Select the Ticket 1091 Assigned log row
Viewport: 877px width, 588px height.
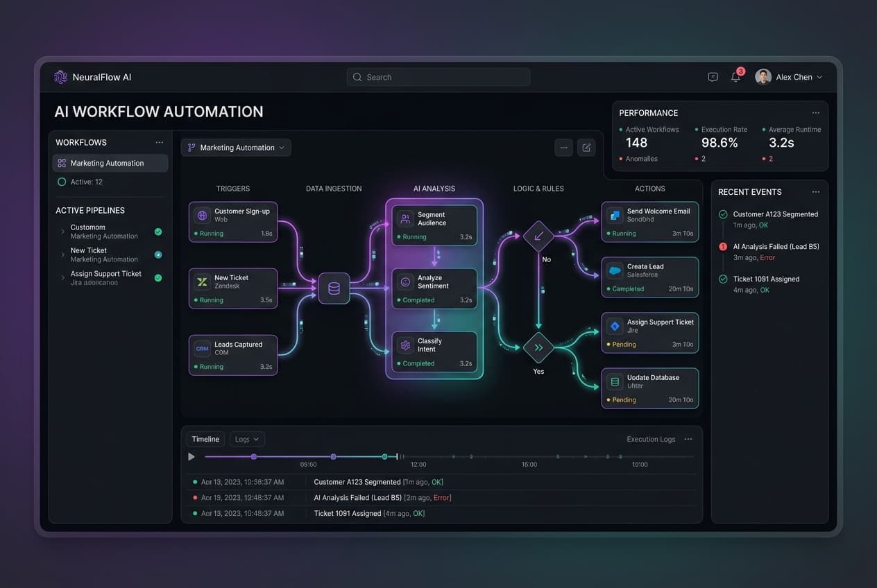pos(441,514)
